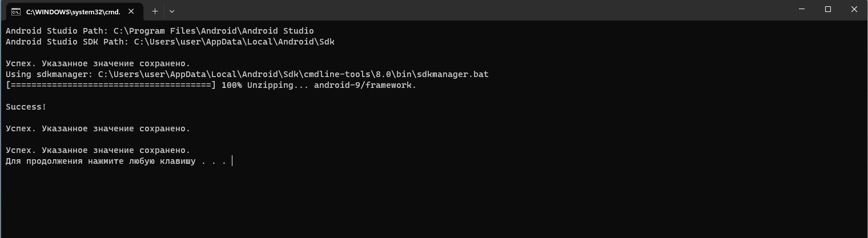Click the Android Studio SDK Path line
The height and width of the screenshot is (238, 868).
170,42
